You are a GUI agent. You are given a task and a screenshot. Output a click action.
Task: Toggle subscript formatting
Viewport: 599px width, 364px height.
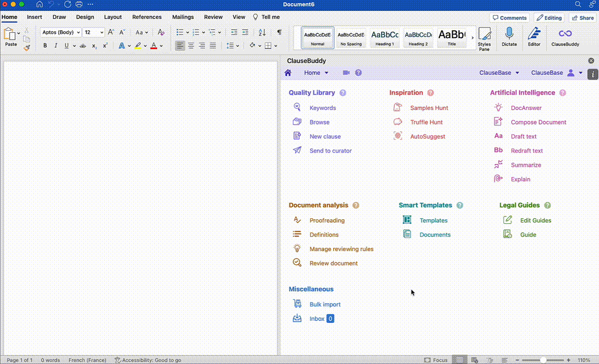point(94,46)
